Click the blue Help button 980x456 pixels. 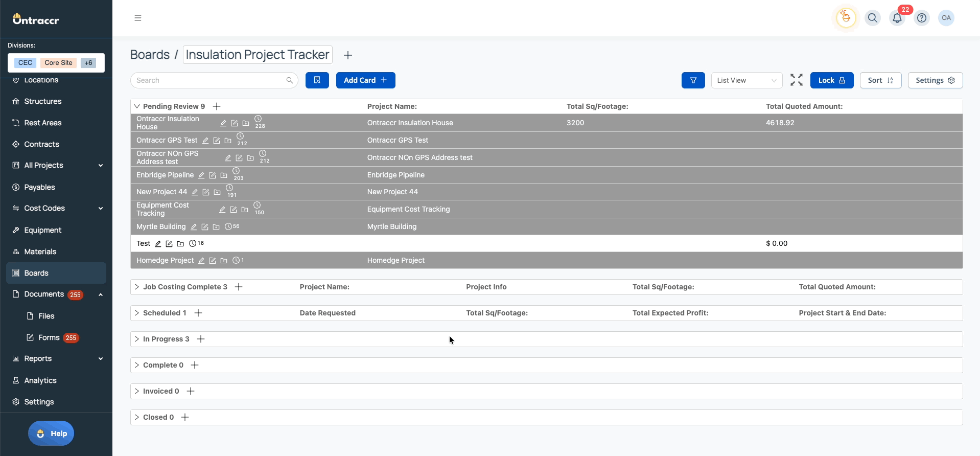click(51, 434)
